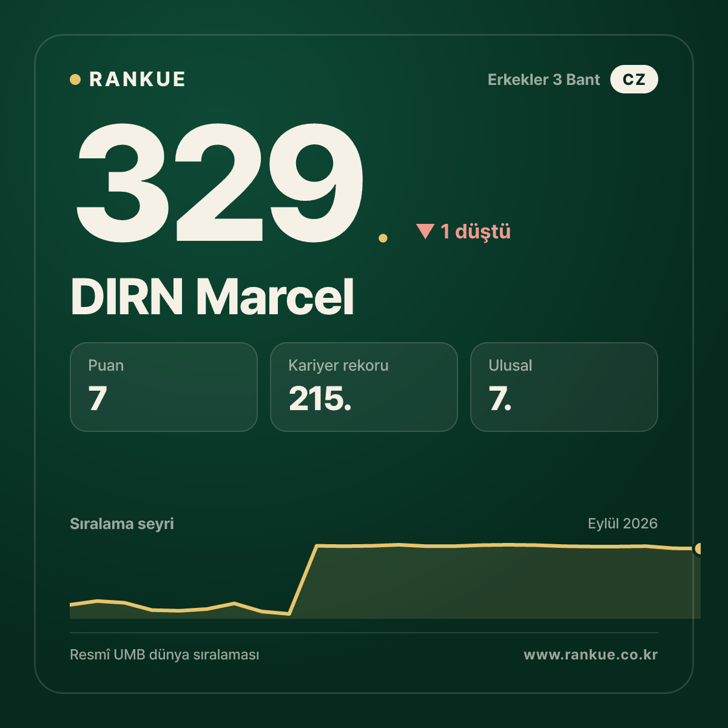Click the RANKUE logo text
Image resolution: width=728 pixels, height=728 pixels.
click(137, 79)
